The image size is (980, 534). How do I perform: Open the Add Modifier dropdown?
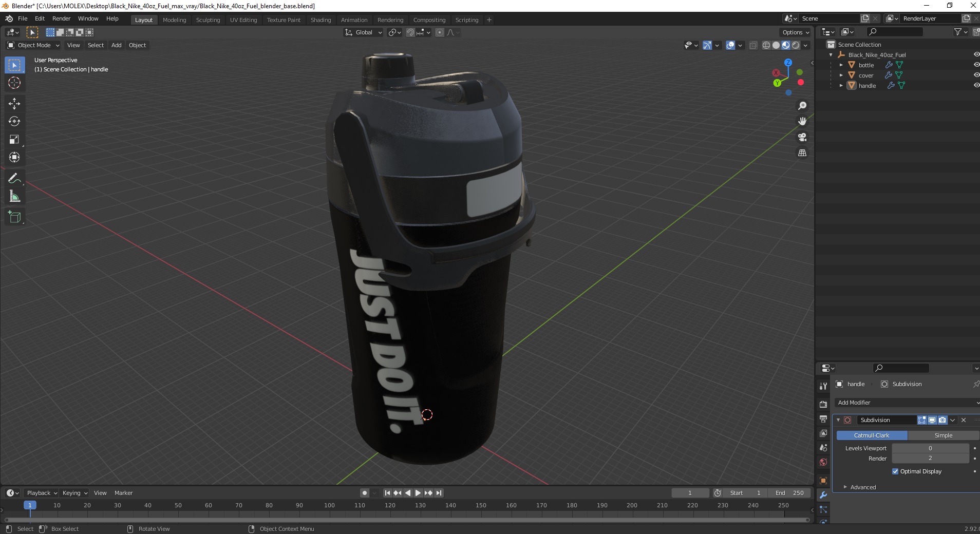[906, 403]
